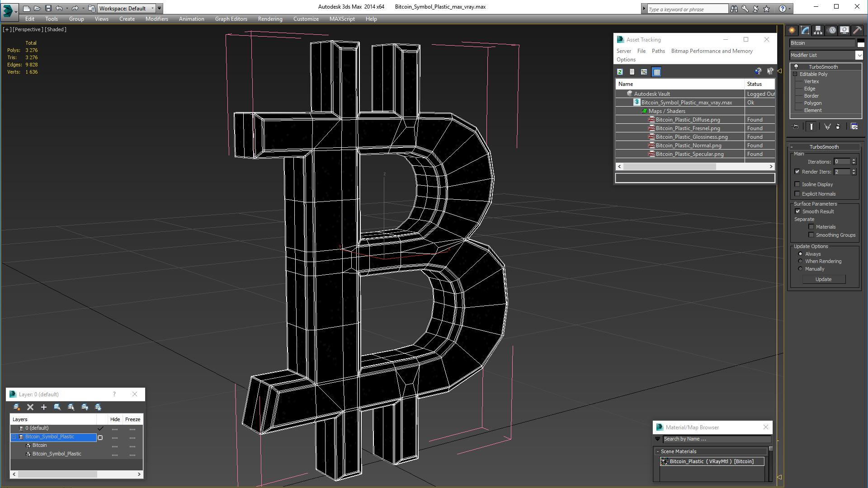Select Always update option
Screen dimensions: 868x488
(x=801, y=254)
